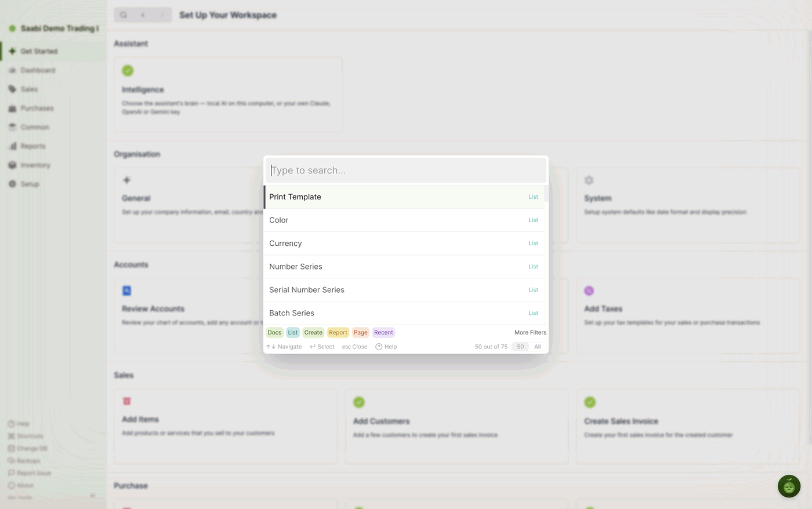Expand the Purchases sidebar section

(x=53, y=108)
